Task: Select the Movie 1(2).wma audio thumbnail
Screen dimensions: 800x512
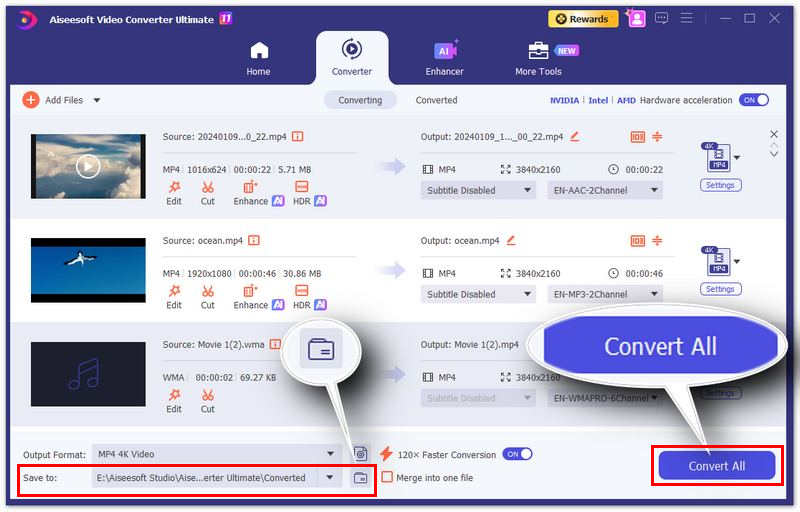Action: click(88, 374)
